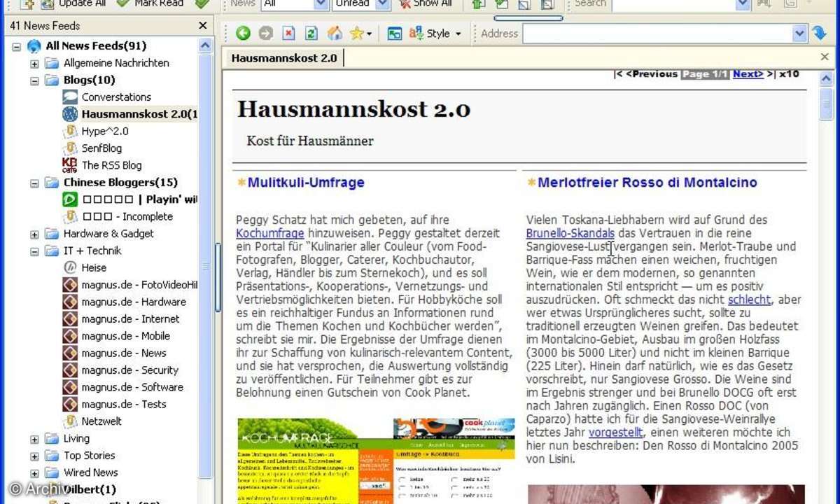This screenshot has width=840, height=504.
Task: Collapse the Blogs folder
Action: click(x=34, y=80)
